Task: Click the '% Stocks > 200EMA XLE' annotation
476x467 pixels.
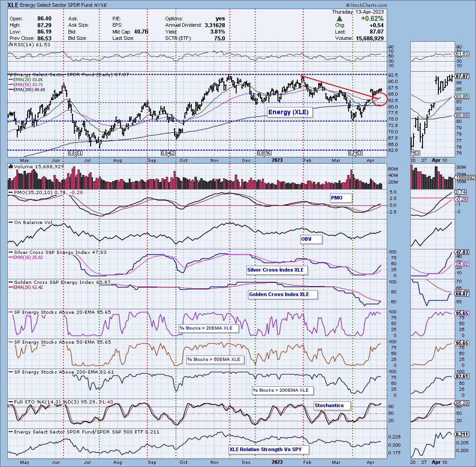Action: 282,390
